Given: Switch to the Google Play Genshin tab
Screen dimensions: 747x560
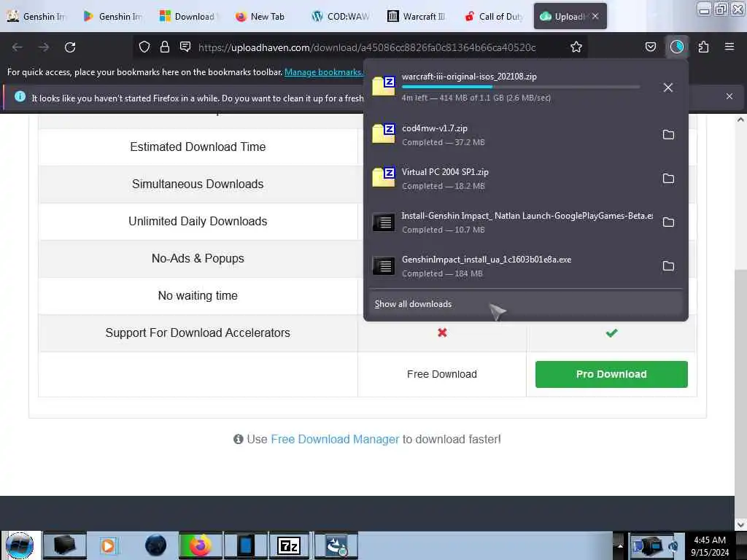Looking at the screenshot, I should coord(113,16).
